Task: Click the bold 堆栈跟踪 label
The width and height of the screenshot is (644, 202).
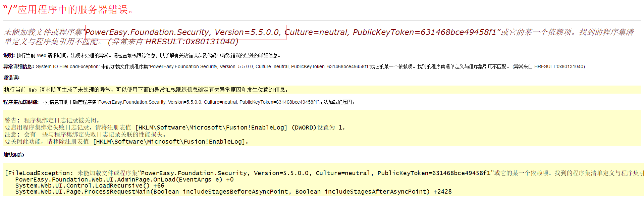Action: [x=14, y=155]
